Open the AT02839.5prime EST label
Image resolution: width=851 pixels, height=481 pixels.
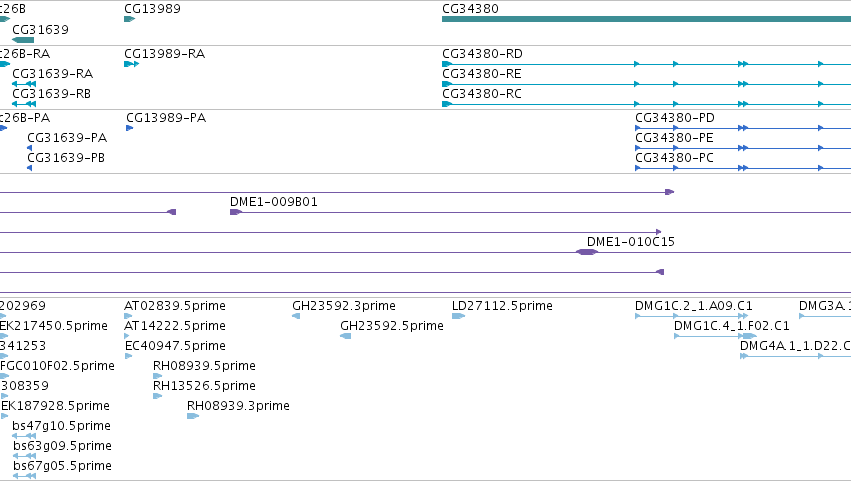point(175,306)
